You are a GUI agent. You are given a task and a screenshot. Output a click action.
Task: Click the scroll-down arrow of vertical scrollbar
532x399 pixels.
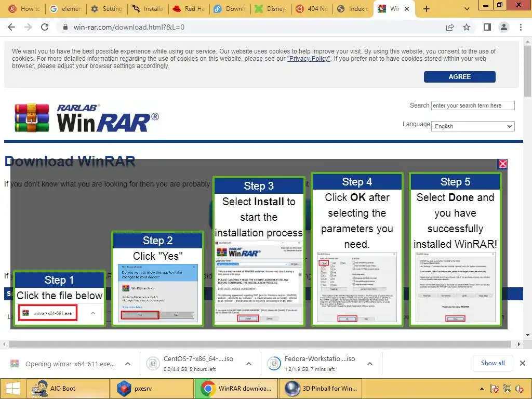pos(527,335)
